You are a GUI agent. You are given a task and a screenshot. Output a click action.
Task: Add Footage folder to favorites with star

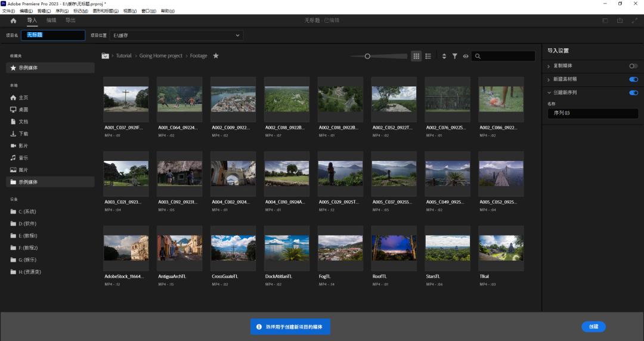216,56
